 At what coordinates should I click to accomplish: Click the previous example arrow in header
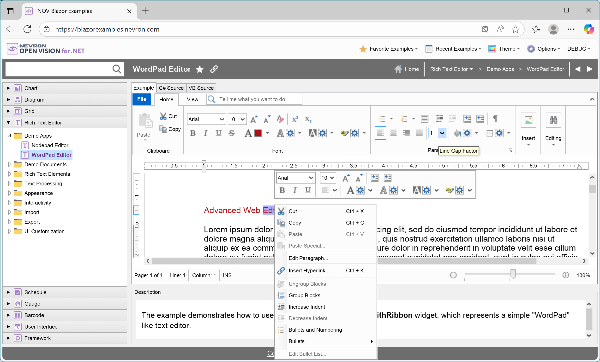tap(578, 69)
